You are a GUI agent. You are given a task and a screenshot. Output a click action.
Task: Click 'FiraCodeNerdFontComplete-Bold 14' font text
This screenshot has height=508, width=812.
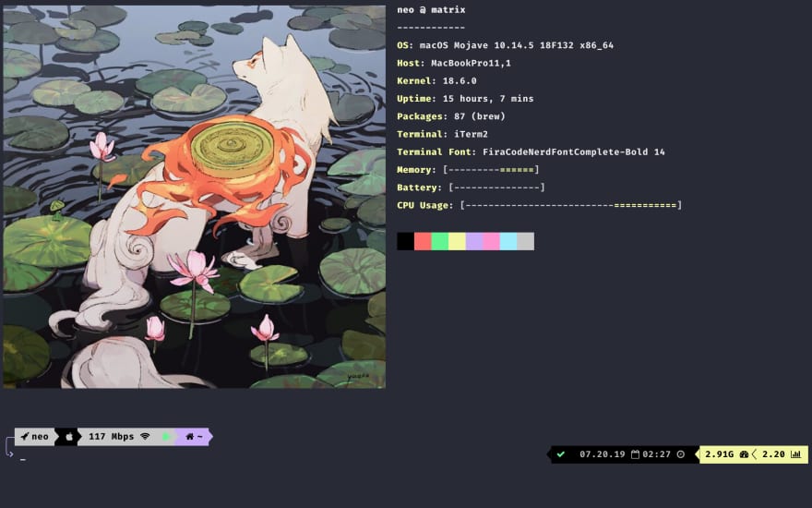[x=573, y=151]
